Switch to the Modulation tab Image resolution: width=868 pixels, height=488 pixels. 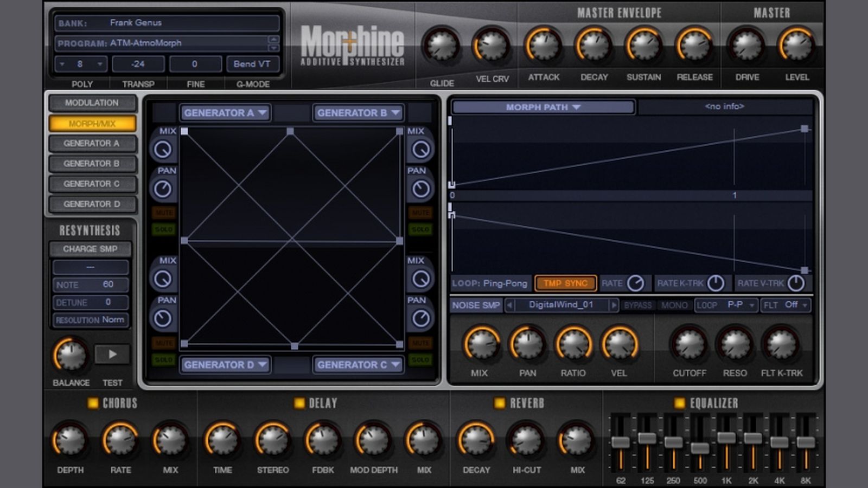pos(92,103)
